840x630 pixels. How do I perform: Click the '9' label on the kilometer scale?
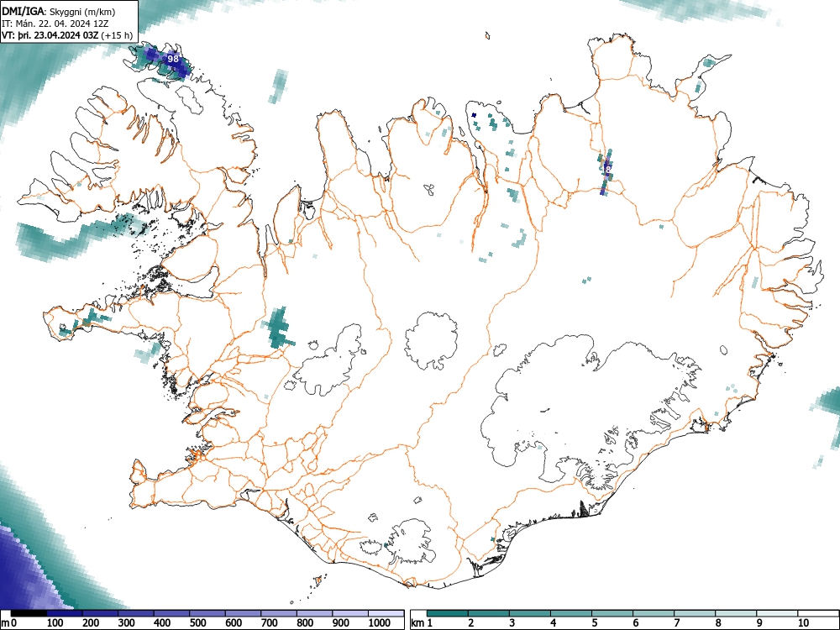[759, 623]
